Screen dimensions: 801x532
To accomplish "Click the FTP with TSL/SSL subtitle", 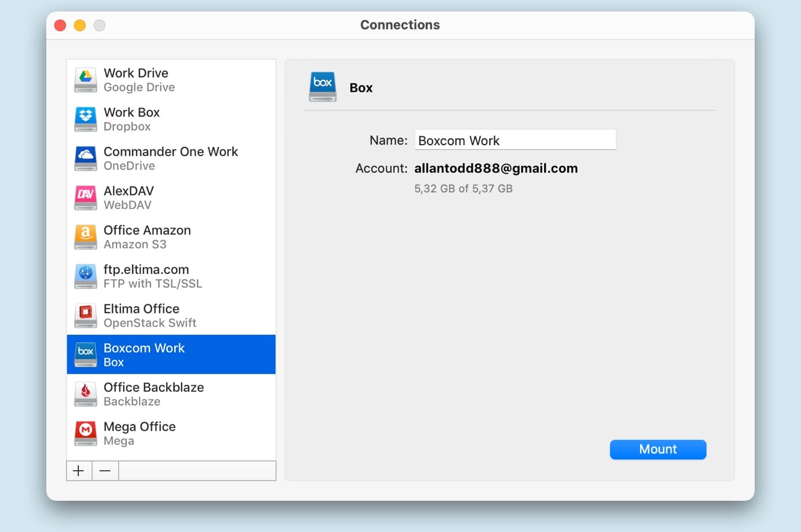I will point(153,284).
